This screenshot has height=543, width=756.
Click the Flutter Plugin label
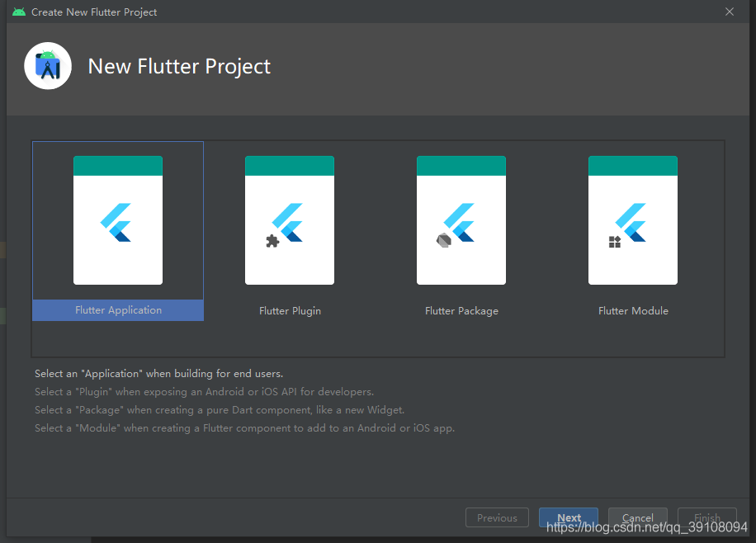290,311
